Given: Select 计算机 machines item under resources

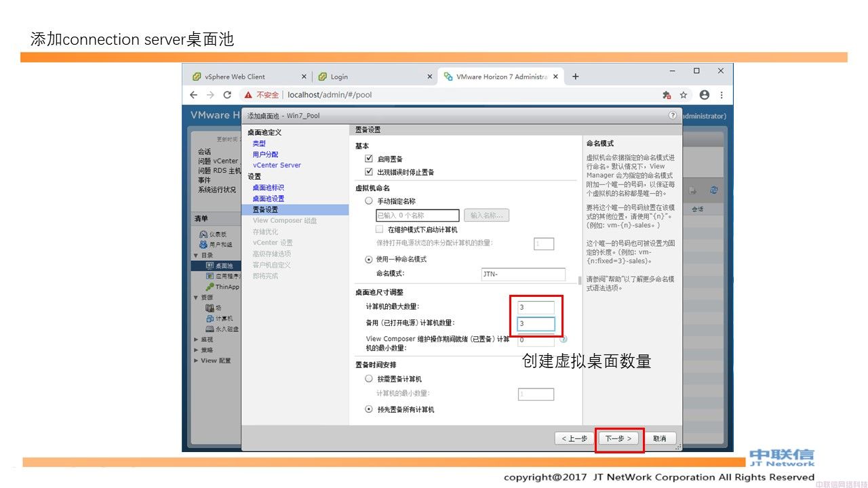Looking at the screenshot, I should 219,318.
